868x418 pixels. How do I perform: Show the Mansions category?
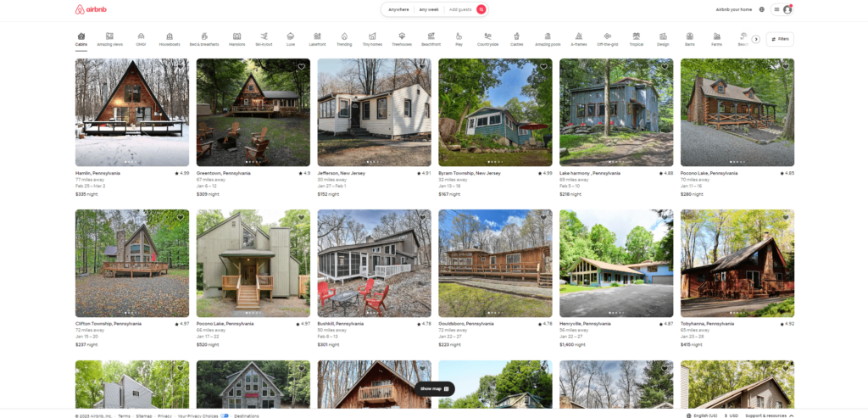click(237, 39)
